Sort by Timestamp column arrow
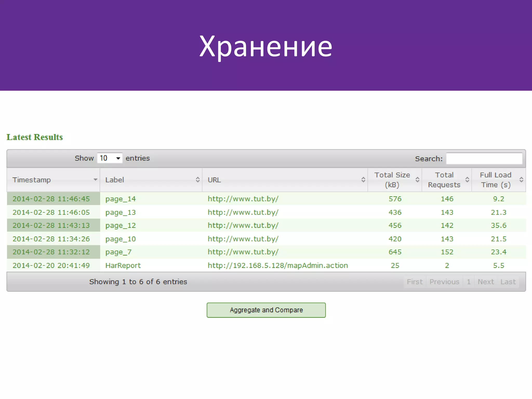This screenshot has height=399, width=532. [x=95, y=180]
